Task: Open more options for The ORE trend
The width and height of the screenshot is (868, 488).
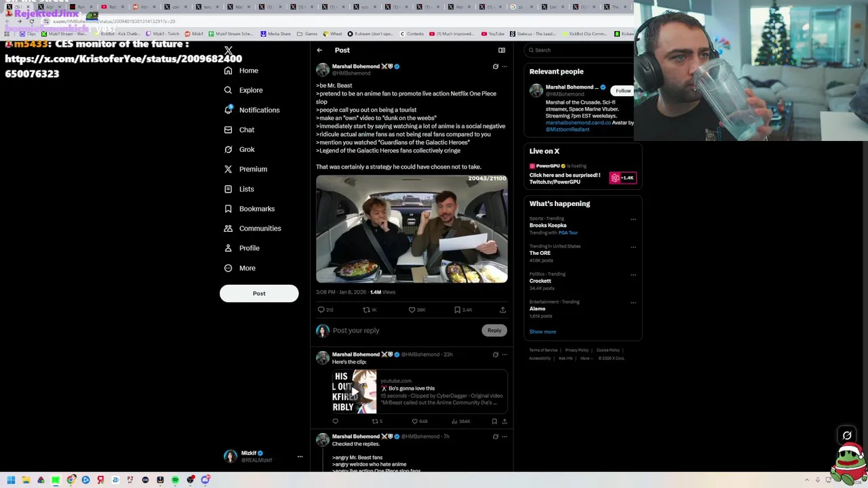Action: [633, 247]
